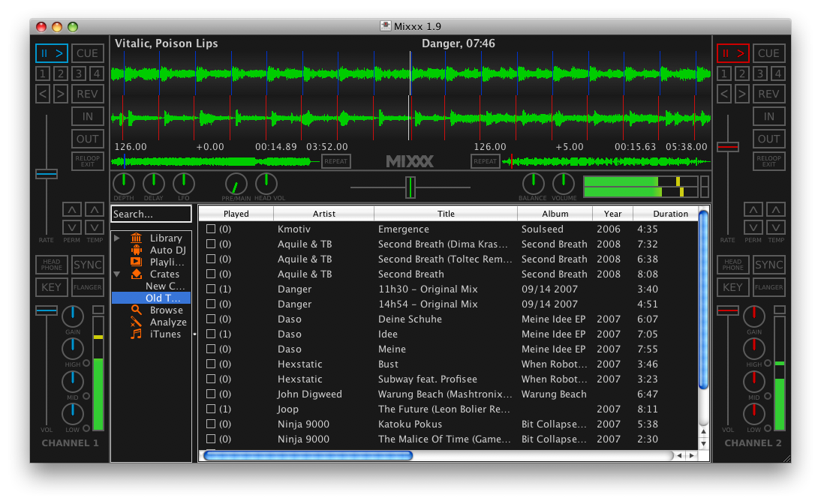Screen dimensions: 821x504
Task: Click the Browse magnifier icon
Action: tap(136, 310)
